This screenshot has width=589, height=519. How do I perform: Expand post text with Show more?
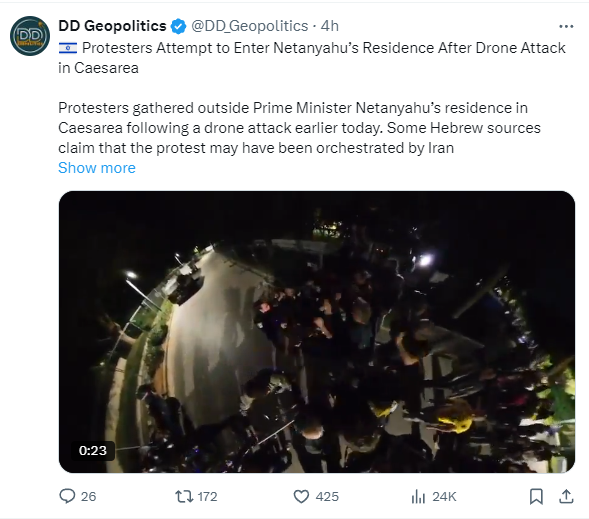(97, 168)
